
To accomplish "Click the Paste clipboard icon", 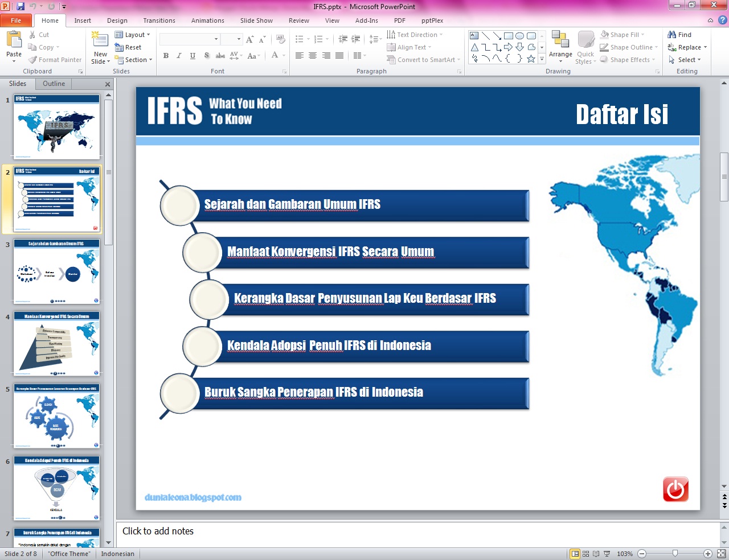I will pos(14,41).
